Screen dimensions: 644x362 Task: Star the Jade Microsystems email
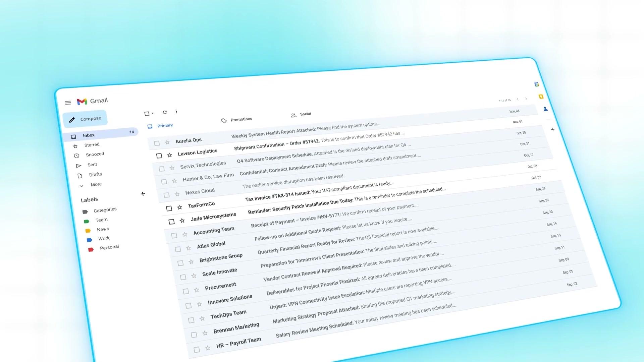(x=182, y=221)
